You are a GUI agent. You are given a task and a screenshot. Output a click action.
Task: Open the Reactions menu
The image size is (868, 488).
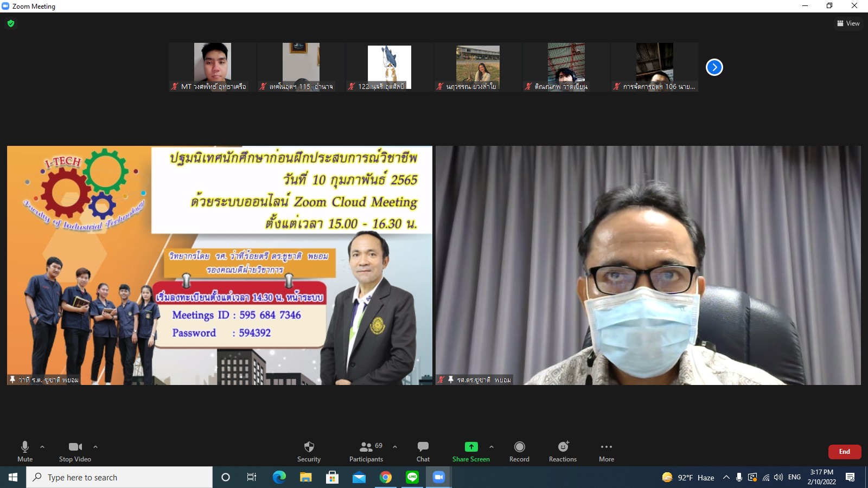click(x=563, y=451)
